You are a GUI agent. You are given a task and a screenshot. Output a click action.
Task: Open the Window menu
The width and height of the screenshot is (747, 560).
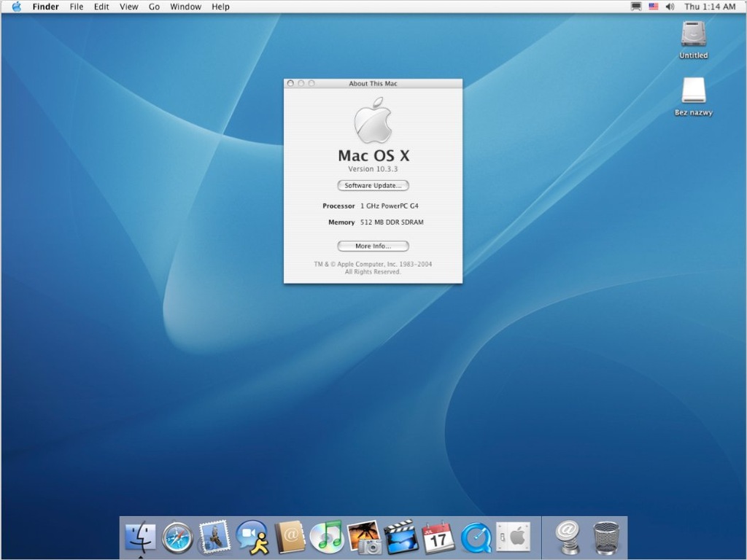click(x=186, y=7)
